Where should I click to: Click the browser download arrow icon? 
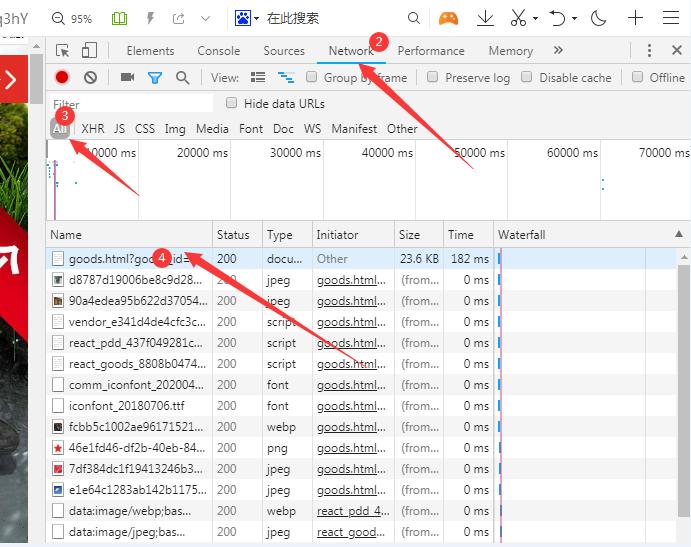pyautogui.click(x=486, y=18)
